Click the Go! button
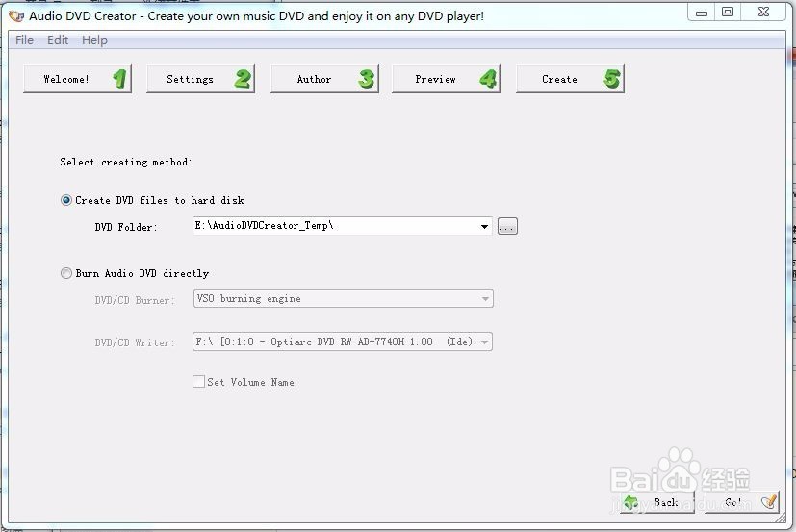Screen dimensions: 796x532 pyautogui.click(x=742, y=502)
